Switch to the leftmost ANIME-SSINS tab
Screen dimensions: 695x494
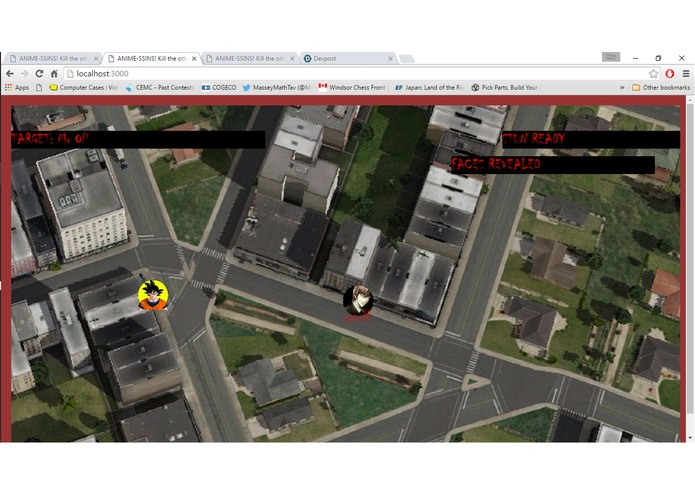click(52, 58)
